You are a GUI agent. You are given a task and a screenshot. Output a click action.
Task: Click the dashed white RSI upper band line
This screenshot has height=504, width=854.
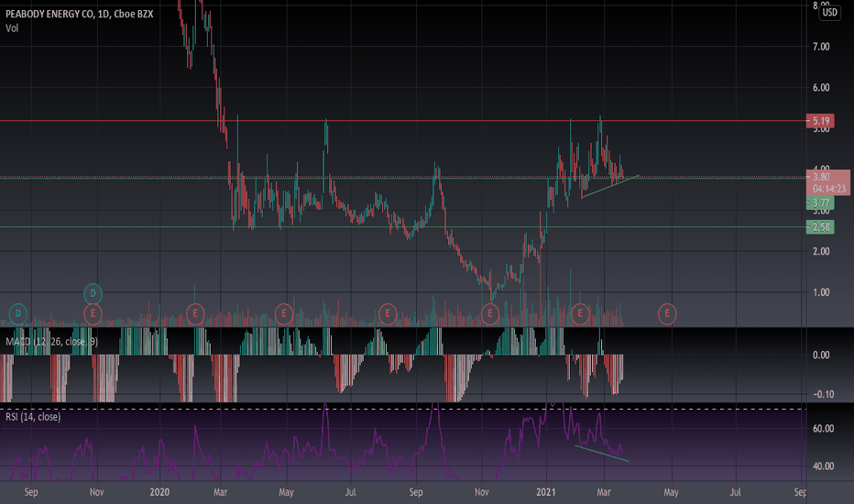pyautogui.click(x=403, y=410)
